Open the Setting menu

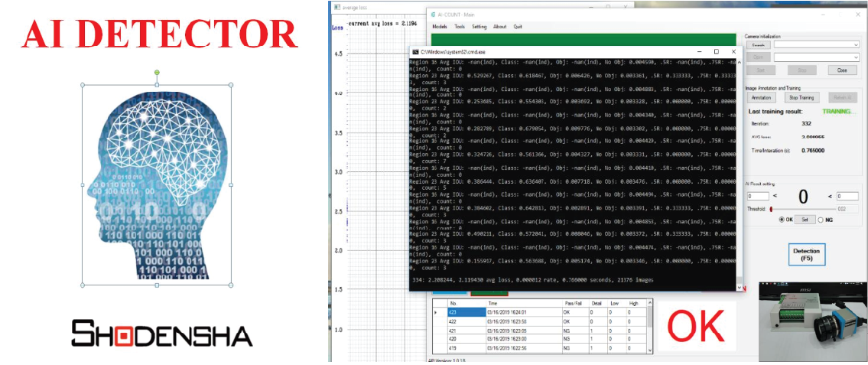(x=480, y=27)
